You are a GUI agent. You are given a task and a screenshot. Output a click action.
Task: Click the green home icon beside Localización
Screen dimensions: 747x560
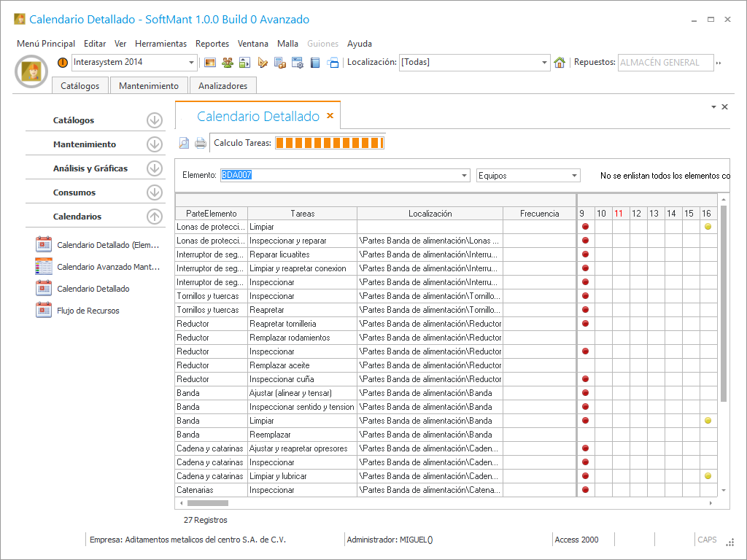click(560, 63)
